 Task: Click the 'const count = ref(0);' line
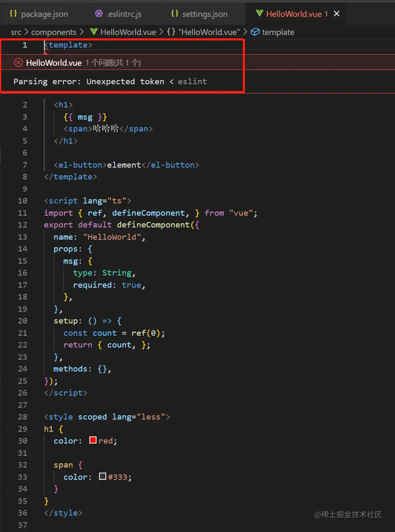coord(114,333)
